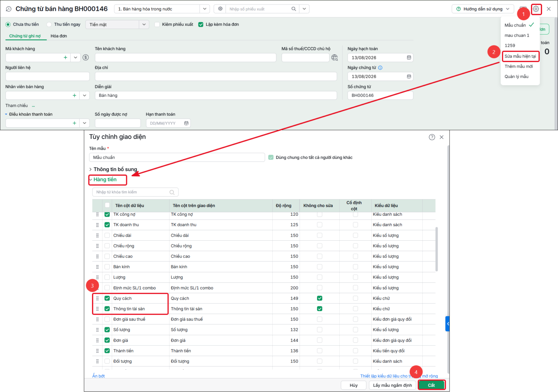
Task: Click info icon beside Ngày chứng từ
Action: pyautogui.click(x=380, y=68)
